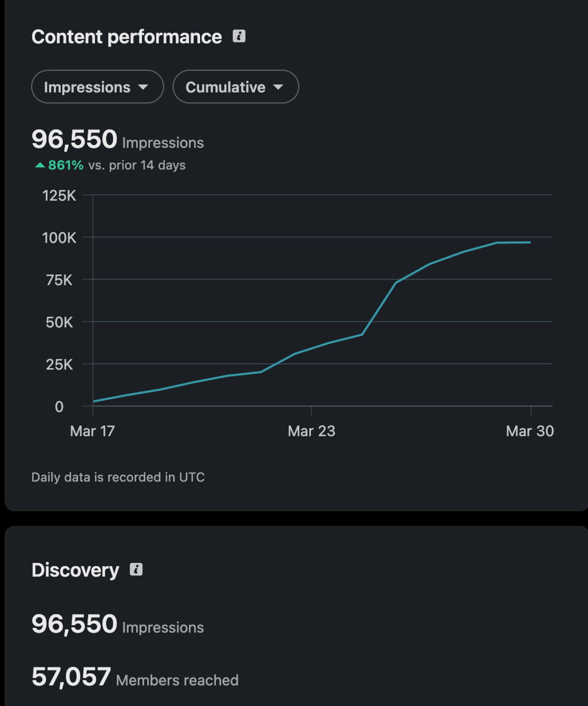Click the steep rise segment of the line
Viewport: 588px width, 706px height.
(379, 309)
